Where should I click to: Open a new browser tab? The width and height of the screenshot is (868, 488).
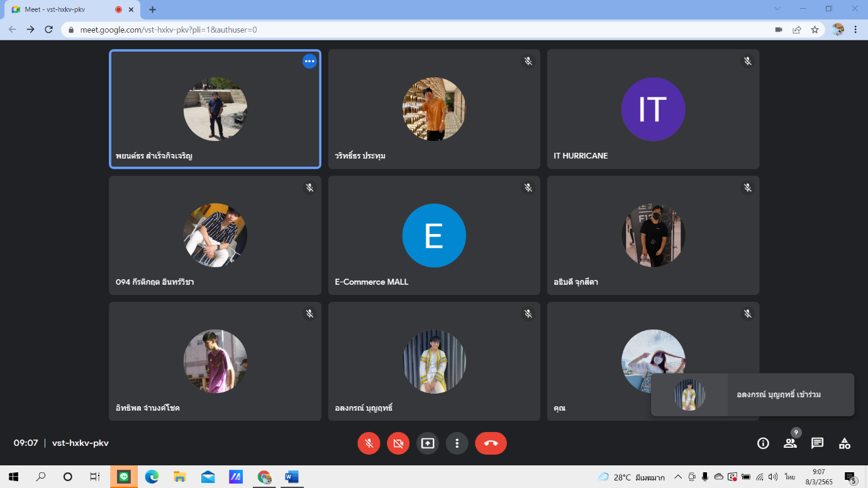(x=152, y=9)
